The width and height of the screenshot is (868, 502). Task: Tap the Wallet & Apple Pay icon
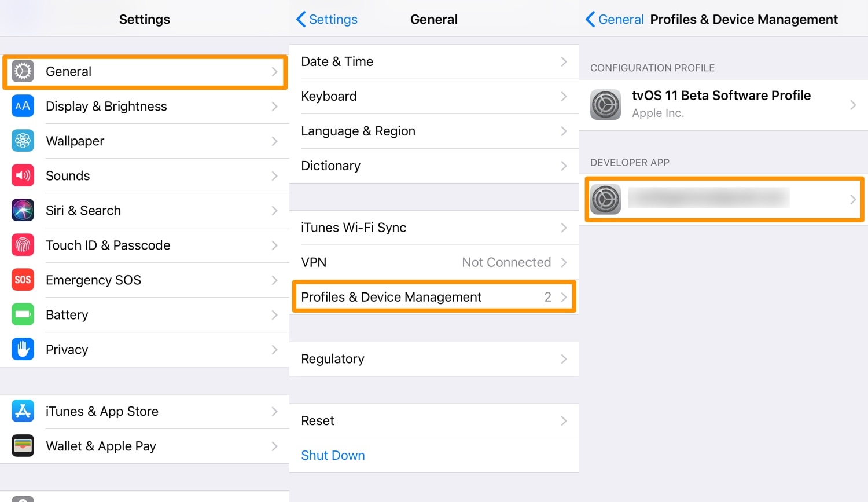(x=23, y=446)
